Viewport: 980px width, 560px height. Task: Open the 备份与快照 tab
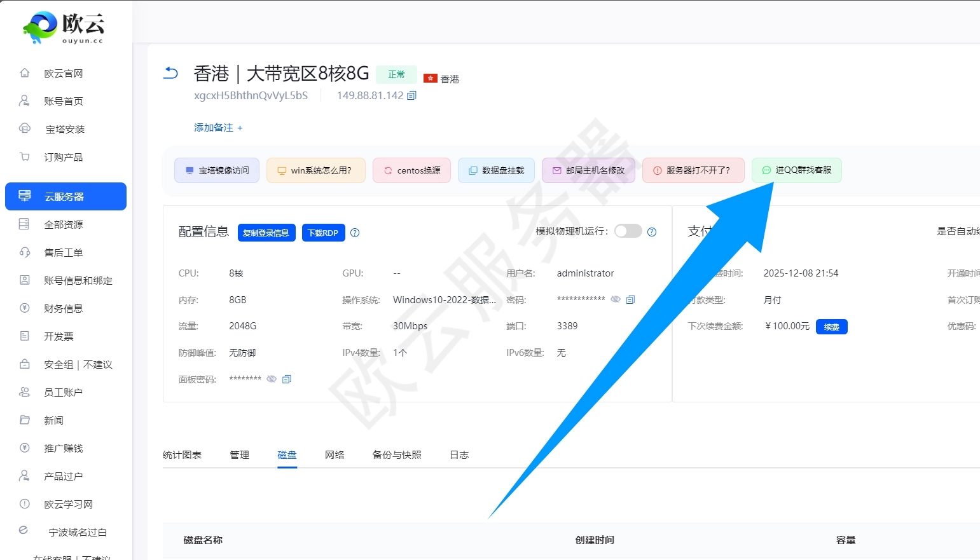click(x=396, y=454)
